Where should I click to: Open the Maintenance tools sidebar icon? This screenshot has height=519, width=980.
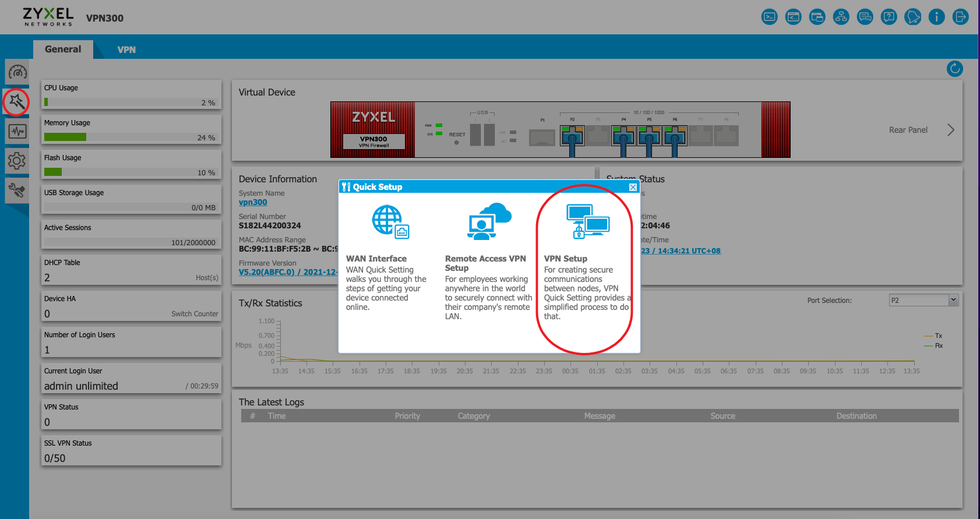pyautogui.click(x=17, y=190)
